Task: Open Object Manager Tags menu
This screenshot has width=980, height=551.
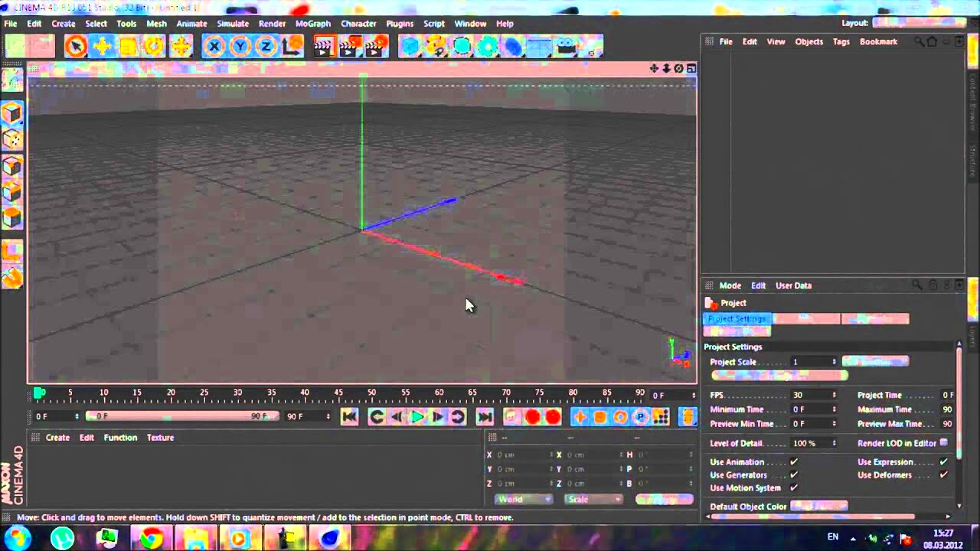Action: [x=841, y=41]
